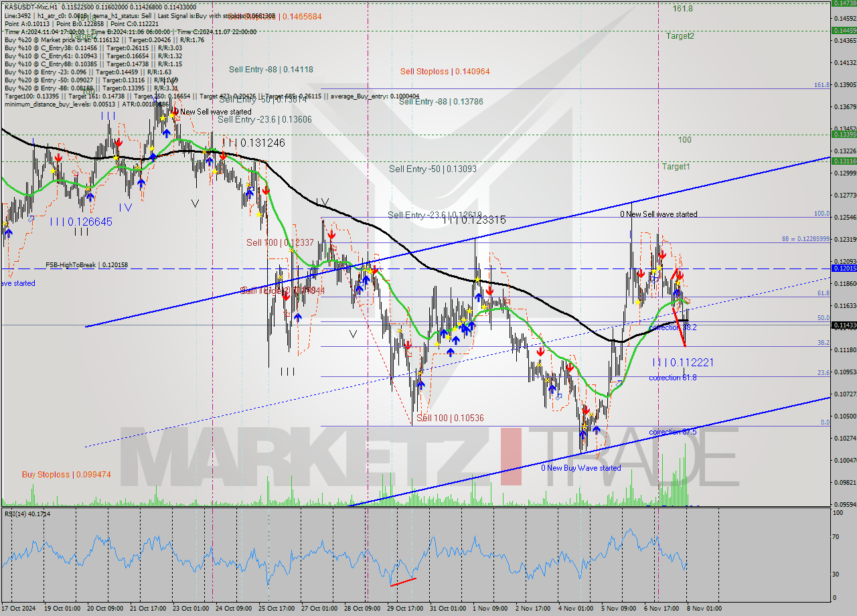
Task: Click the 'I I I 0.131246' wave label
Action: 253,143
